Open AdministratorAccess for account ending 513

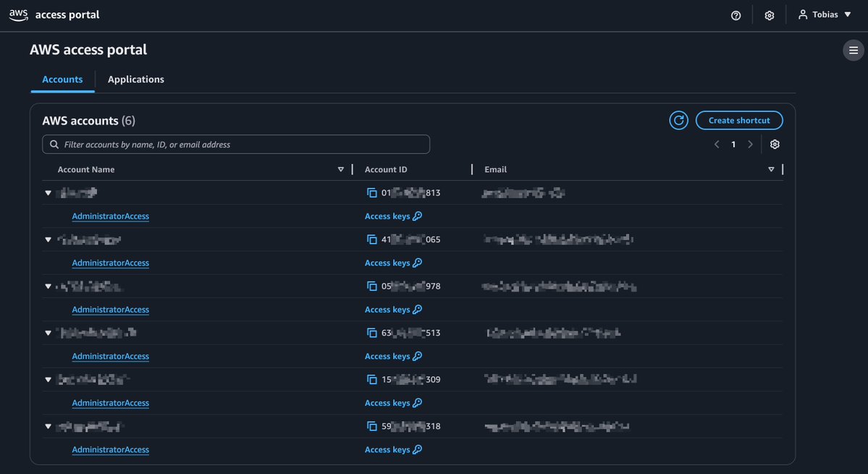[x=110, y=356]
